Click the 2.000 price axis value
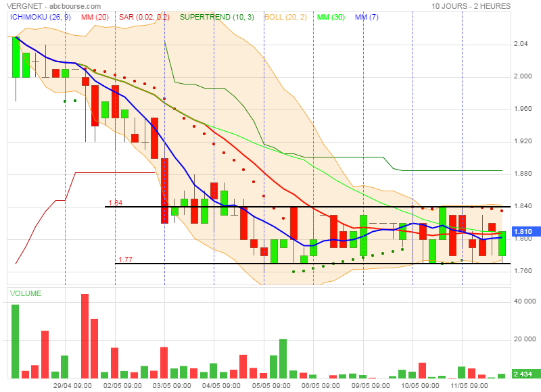 (523, 76)
